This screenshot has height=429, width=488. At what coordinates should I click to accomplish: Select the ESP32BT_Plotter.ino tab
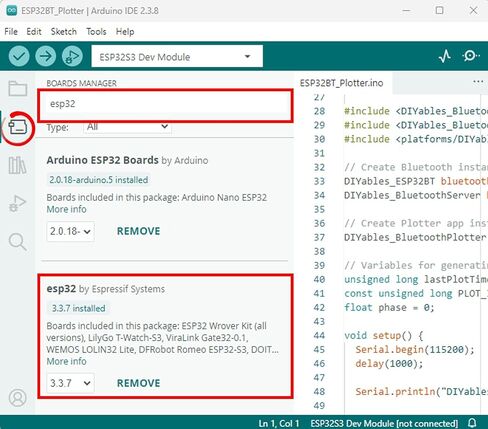point(342,83)
